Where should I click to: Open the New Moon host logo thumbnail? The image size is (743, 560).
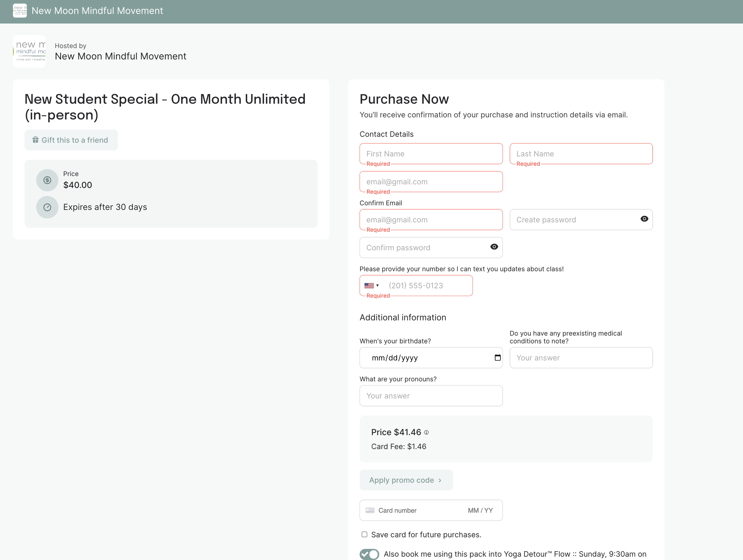[29, 51]
